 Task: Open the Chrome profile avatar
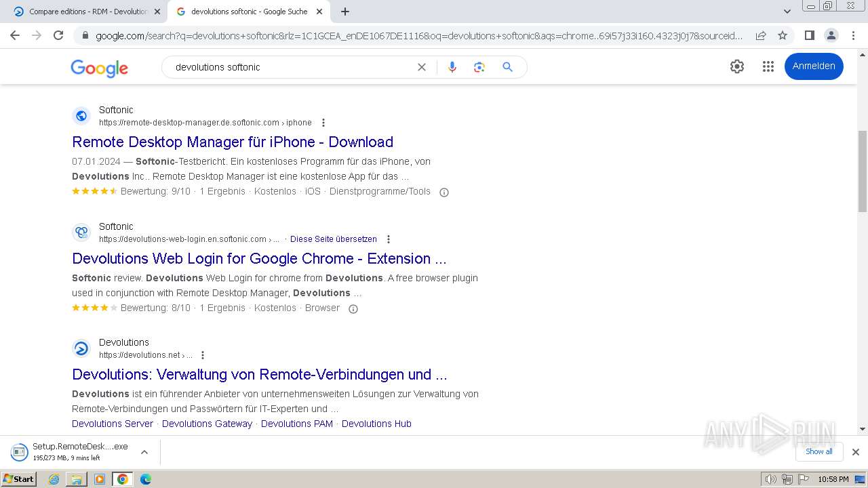point(831,35)
